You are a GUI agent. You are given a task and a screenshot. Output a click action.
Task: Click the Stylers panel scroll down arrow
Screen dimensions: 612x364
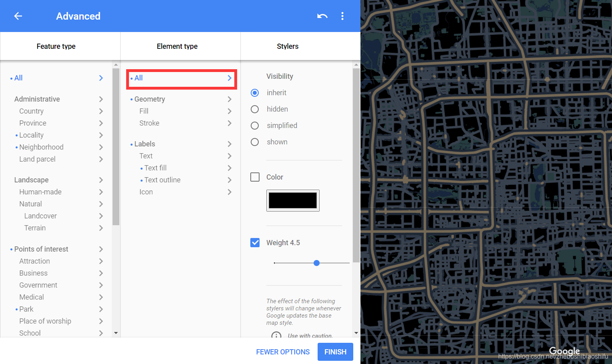(356, 333)
